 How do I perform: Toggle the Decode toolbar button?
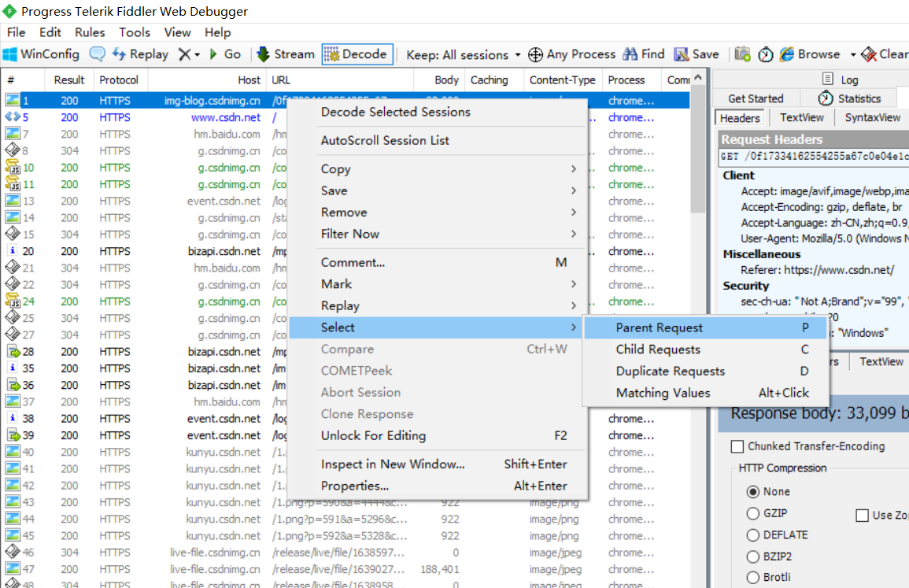357,54
